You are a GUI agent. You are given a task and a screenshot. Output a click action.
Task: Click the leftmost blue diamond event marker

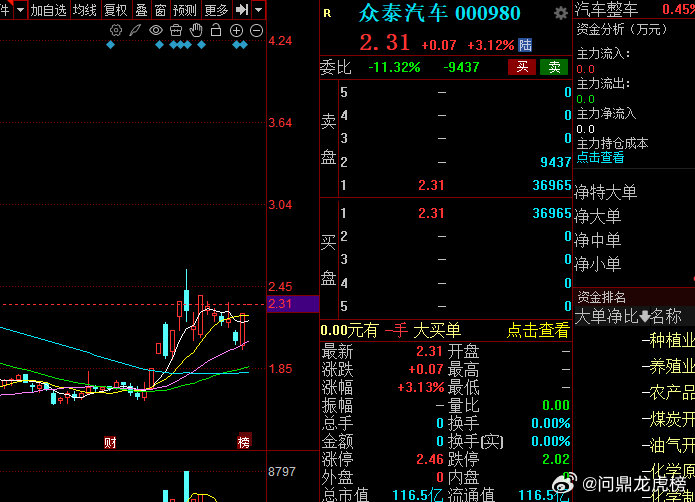110,45
